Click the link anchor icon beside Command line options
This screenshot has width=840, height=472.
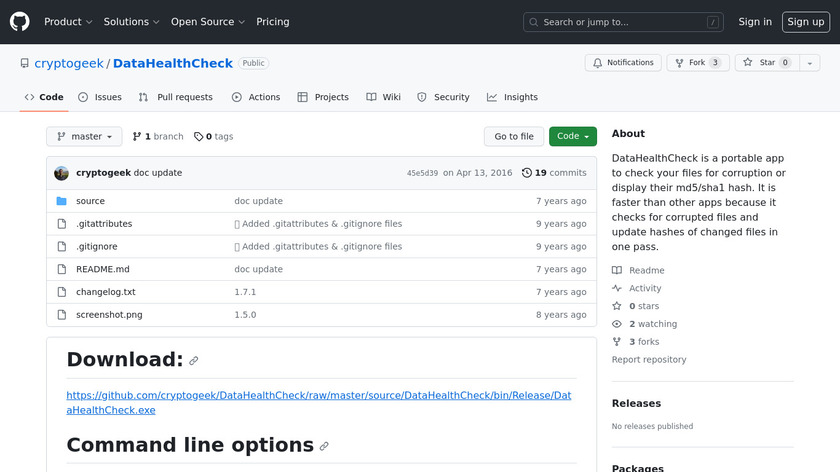pos(324,446)
